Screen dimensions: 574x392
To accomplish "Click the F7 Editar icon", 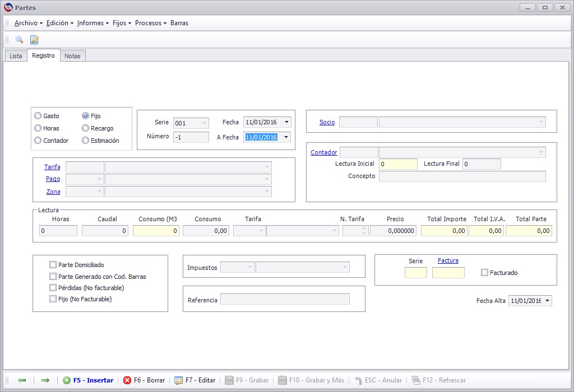I will (179, 380).
